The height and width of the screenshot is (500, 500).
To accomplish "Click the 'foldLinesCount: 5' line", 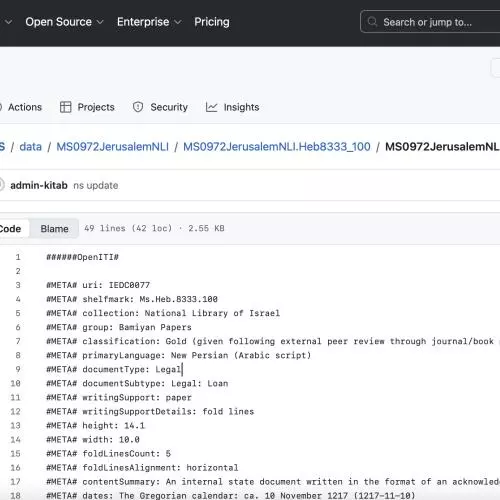I will point(108,453).
